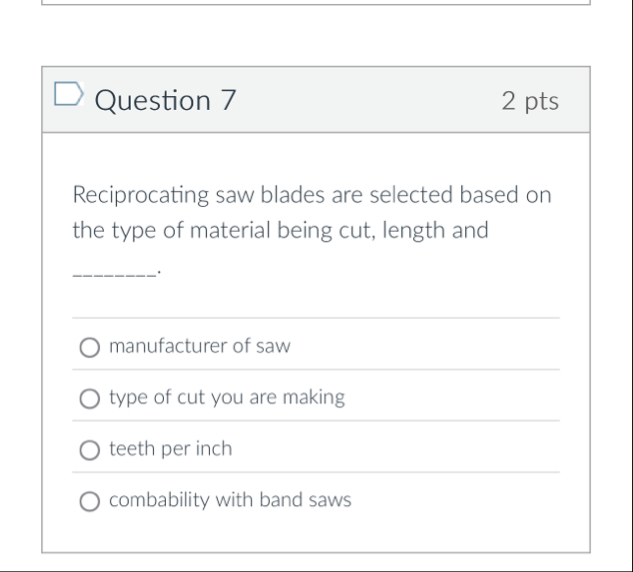The height and width of the screenshot is (572, 633).
Task: Click the 'Question 7' heading
Action: coord(166,100)
